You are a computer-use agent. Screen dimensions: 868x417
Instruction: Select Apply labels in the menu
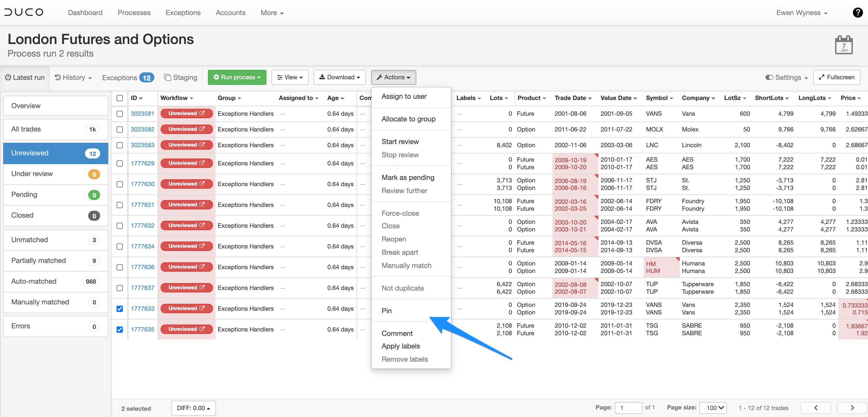[401, 346]
